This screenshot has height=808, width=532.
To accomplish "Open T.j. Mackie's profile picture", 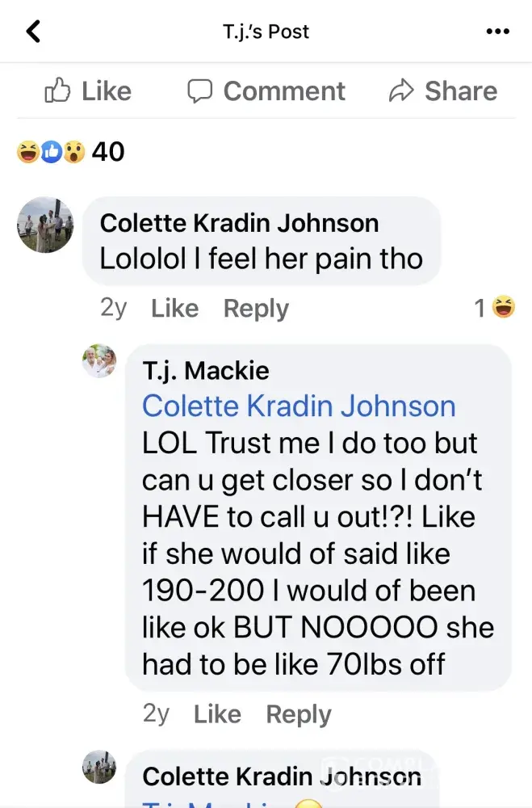I will 99,360.
